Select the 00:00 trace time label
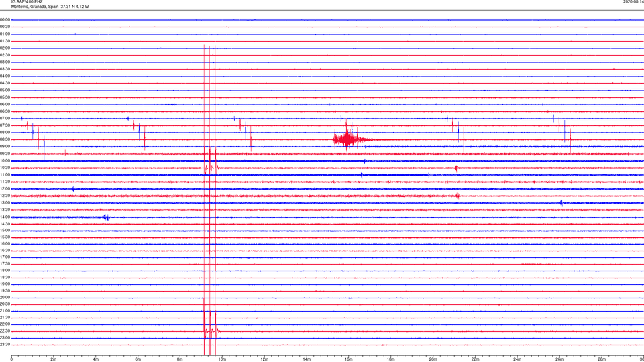644x362 pixels. point(5,19)
